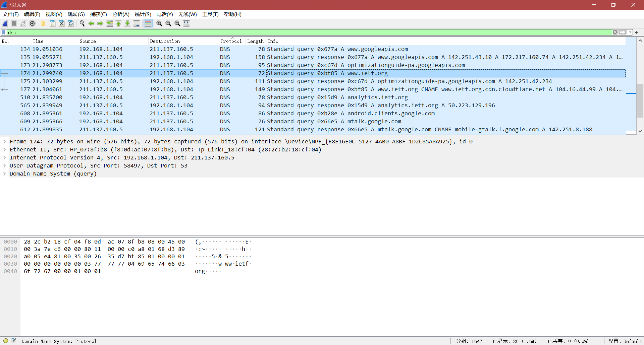Open the 电话(Y) menu
The height and width of the screenshot is (345, 644).
(165, 14)
